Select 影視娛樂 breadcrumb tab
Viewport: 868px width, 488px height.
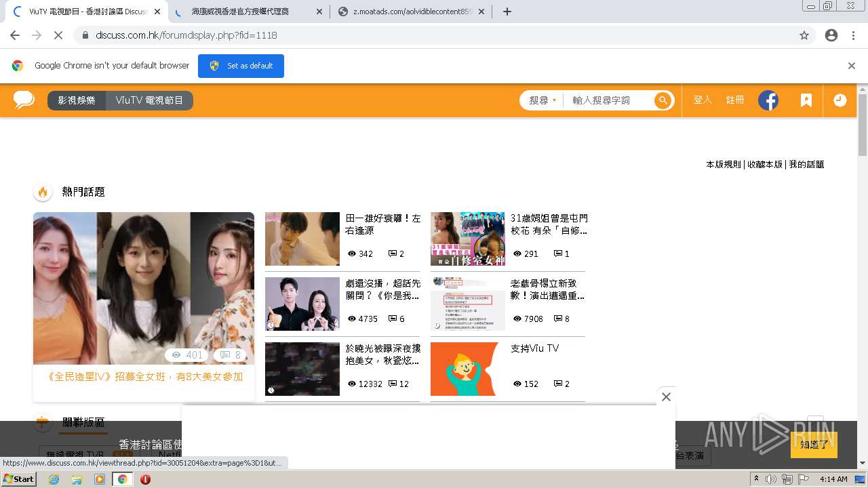click(x=77, y=100)
